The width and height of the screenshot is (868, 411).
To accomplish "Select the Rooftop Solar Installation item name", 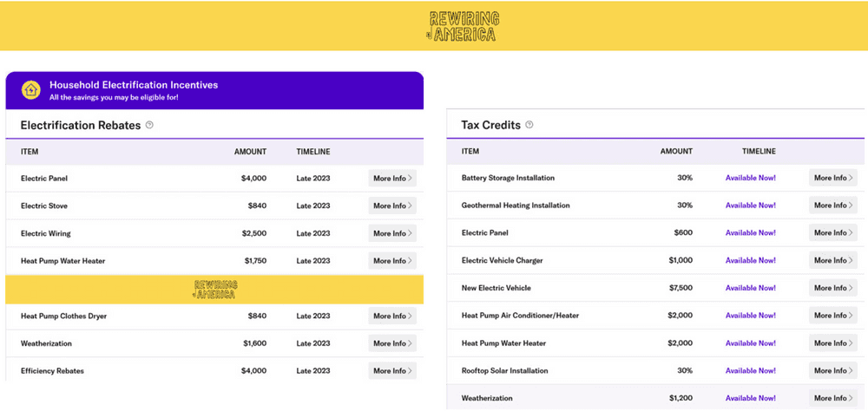I will (x=504, y=370).
